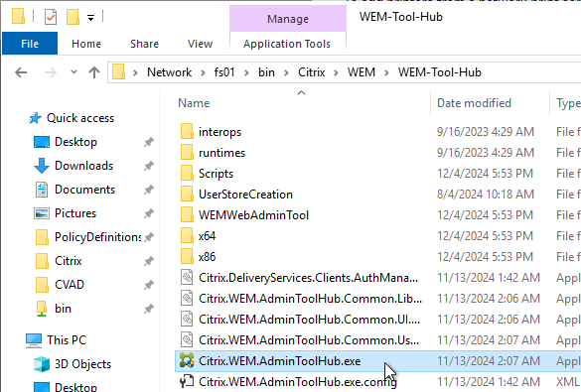Select the 3D Objects cube icon
The image size is (581, 392).
click(x=42, y=364)
